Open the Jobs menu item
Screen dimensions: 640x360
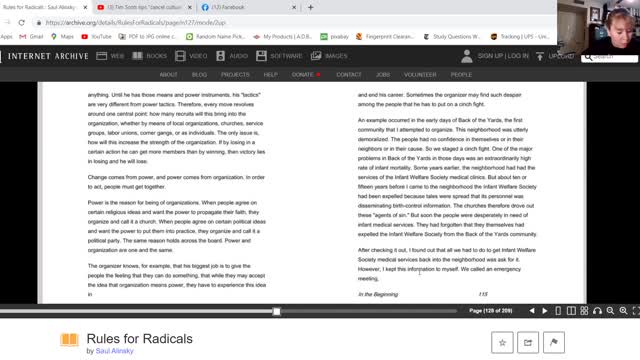383,75
